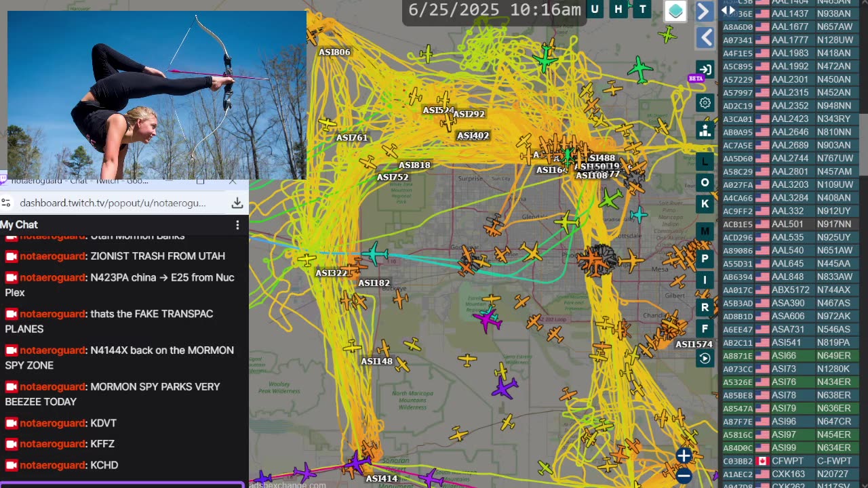Click the ASI1574 aircraft label

(x=694, y=344)
